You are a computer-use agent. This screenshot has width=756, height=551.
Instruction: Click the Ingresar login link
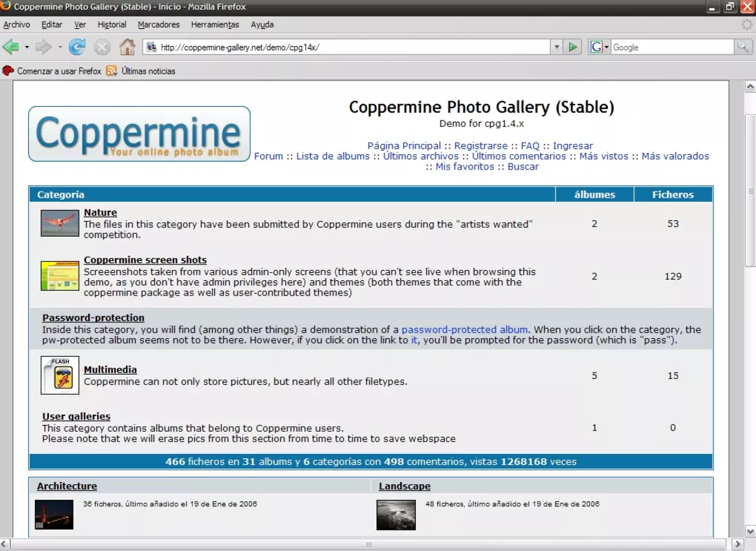(573, 146)
